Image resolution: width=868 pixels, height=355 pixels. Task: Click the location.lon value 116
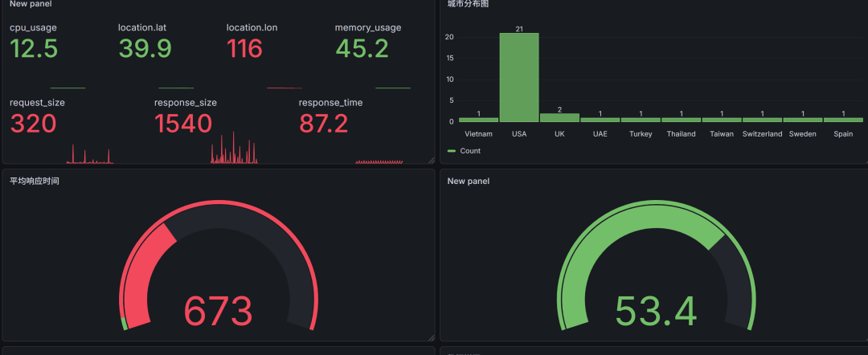(x=244, y=49)
